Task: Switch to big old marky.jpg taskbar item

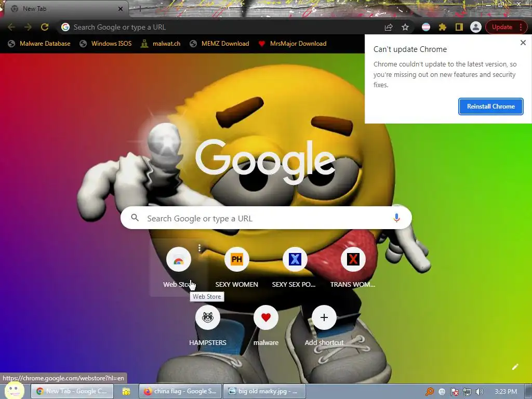Action: point(264,391)
